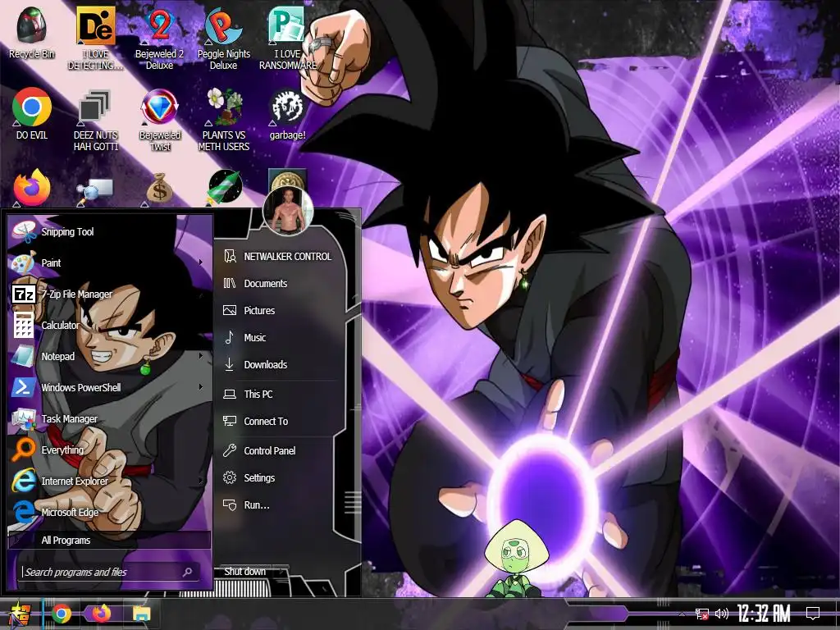This screenshot has width=840, height=630.
Task: Expand the Notepad jump list arrow
Action: 201,356
